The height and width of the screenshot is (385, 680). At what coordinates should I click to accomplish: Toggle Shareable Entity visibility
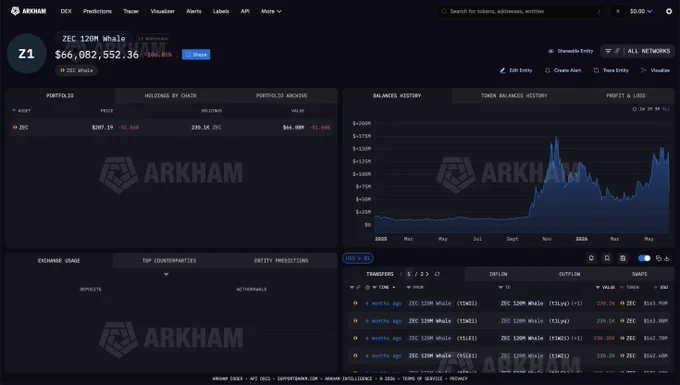click(x=571, y=51)
